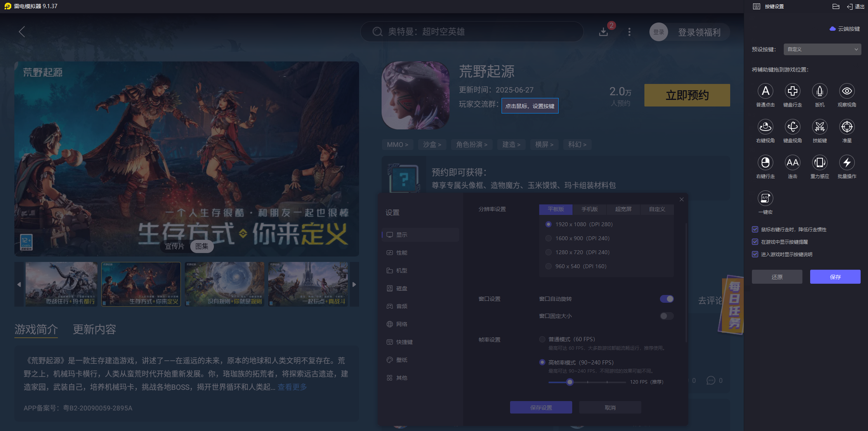The height and width of the screenshot is (431, 868).
Task: Expand the 沙盒 > tag
Action: (432, 145)
